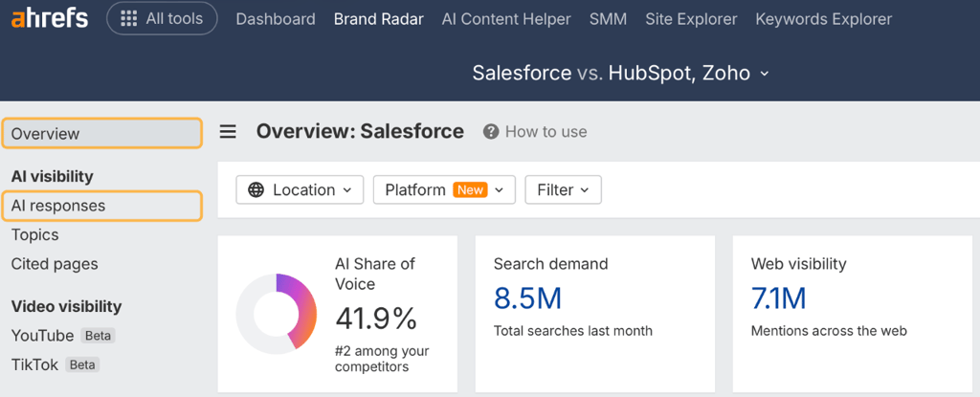Open SMM in top navigation
Viewport: 980px width, 397px height.
coord(608,19)
